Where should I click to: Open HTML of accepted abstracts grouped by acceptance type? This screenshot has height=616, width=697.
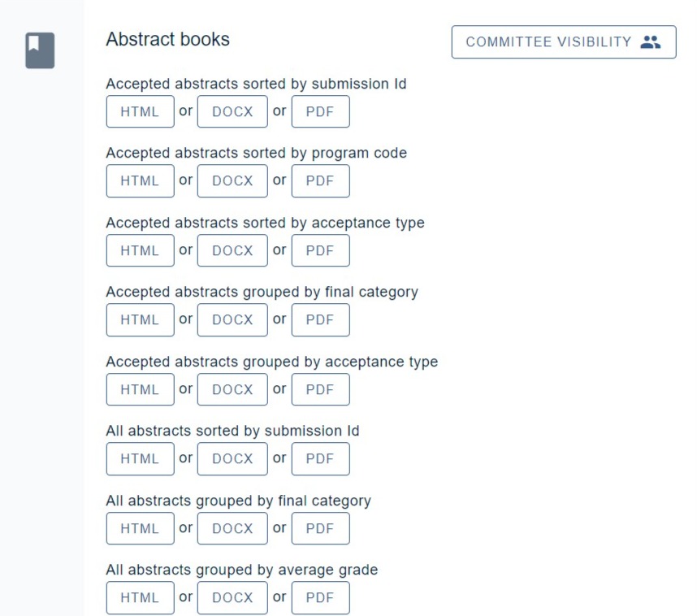140,390
